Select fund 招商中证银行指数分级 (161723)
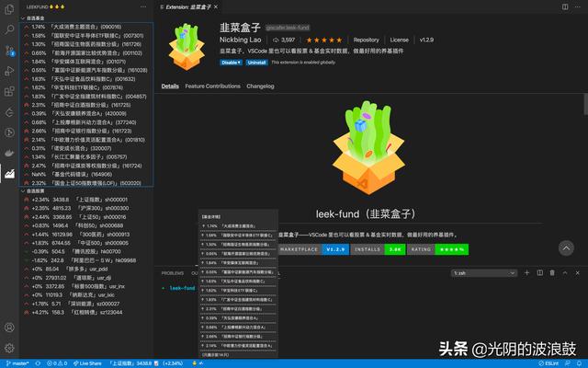Viewport: 588px width, 368px height. point(86,131)
